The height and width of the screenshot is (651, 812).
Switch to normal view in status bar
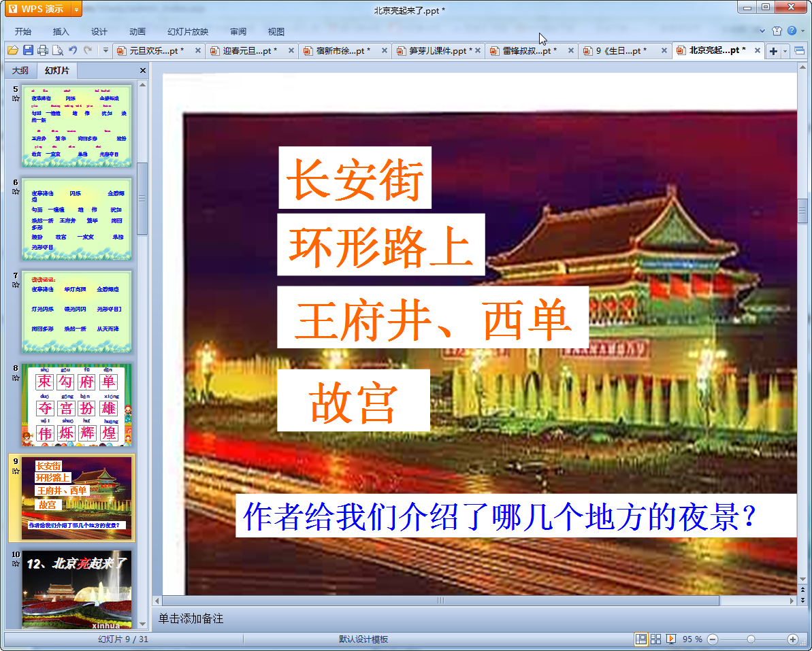click(641, 639)
